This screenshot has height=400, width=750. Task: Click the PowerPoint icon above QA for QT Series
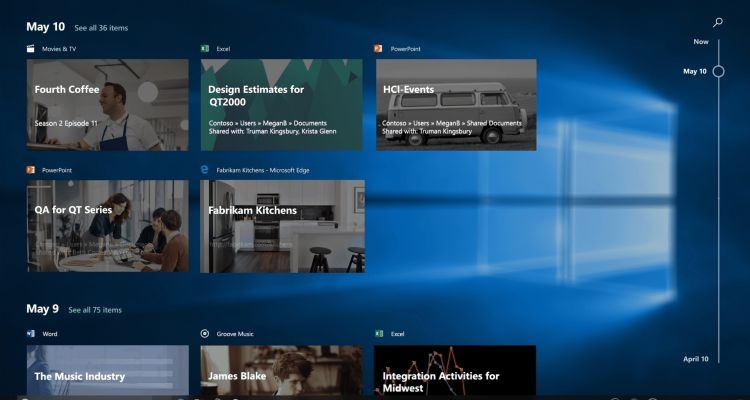pyautogui.click(x=31, y=170)
